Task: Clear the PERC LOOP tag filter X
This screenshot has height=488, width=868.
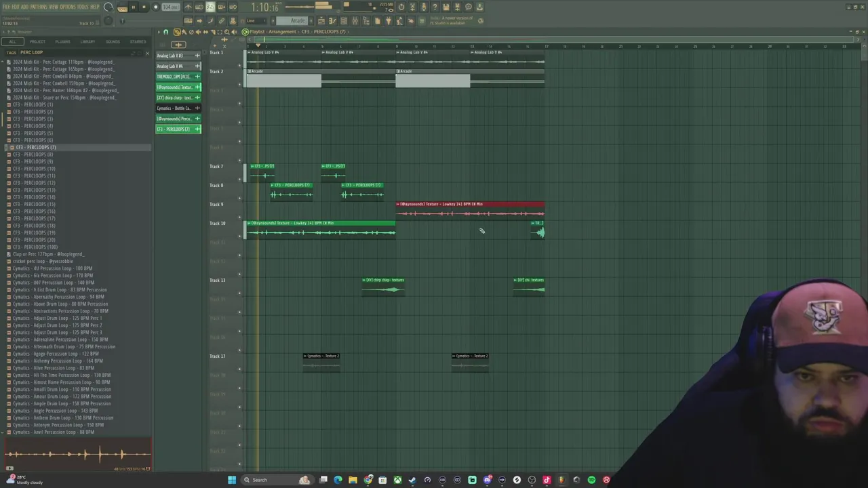Action: (x=148, y=52)
